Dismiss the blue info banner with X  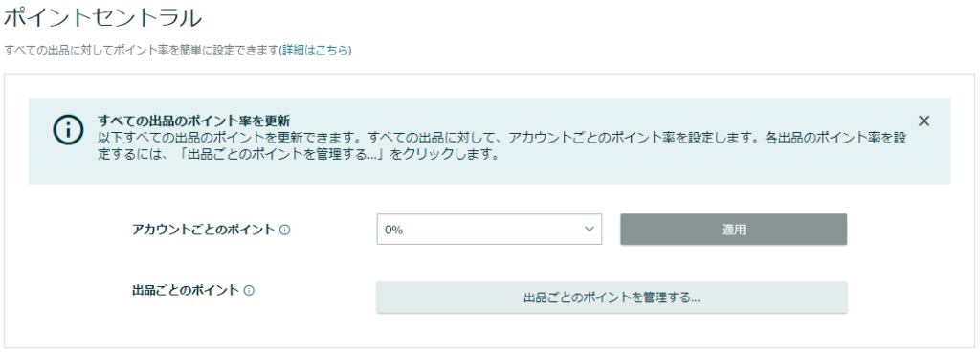[924, 121]
